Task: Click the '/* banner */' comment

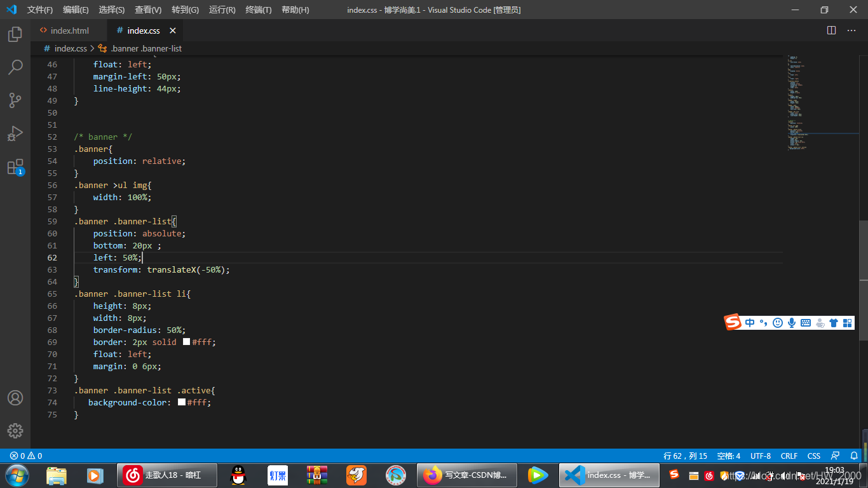Action: tap(103, 137)
